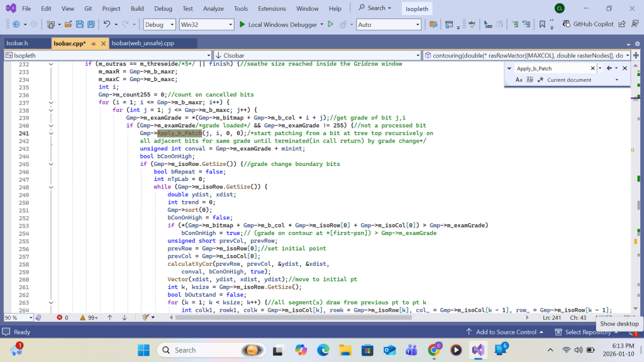Click the Save All toolbar icon
The height and width of the screenshot is (362, 644).
(x=91, y=25)
